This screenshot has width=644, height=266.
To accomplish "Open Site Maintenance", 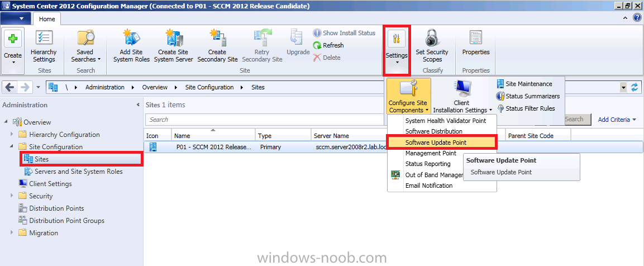I will click(524, 84).
